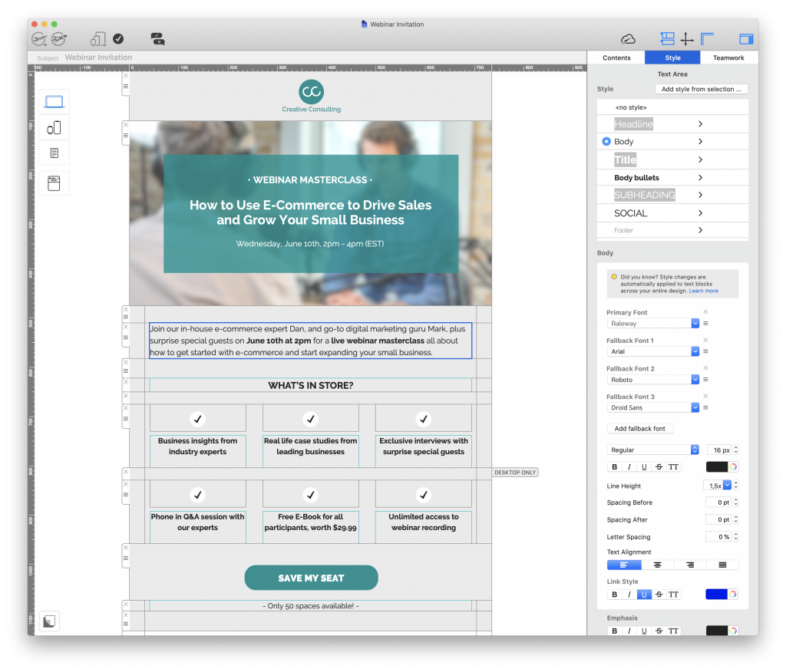Switch to the Style tab

pos(672,58)
